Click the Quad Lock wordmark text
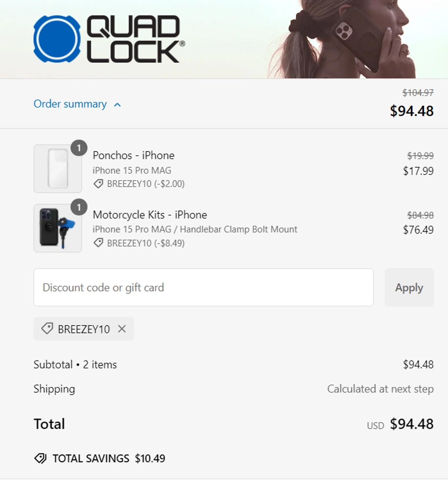This screenshot has height=487, width=448. point(134,39)
